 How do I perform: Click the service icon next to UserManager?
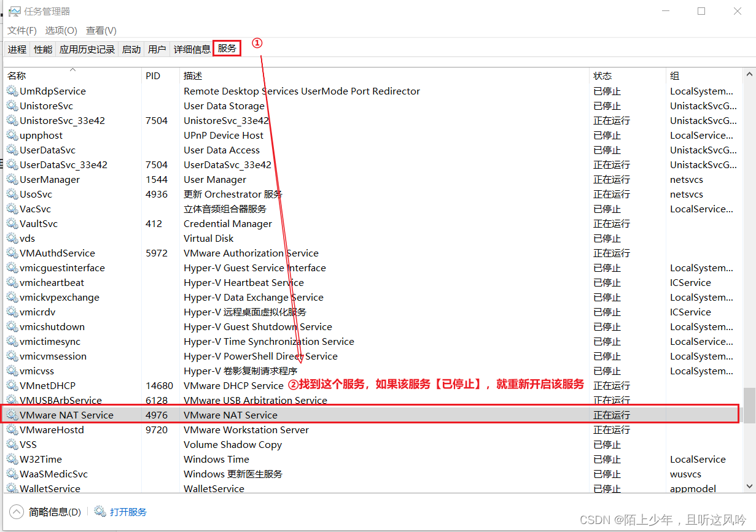coord(12,179)
